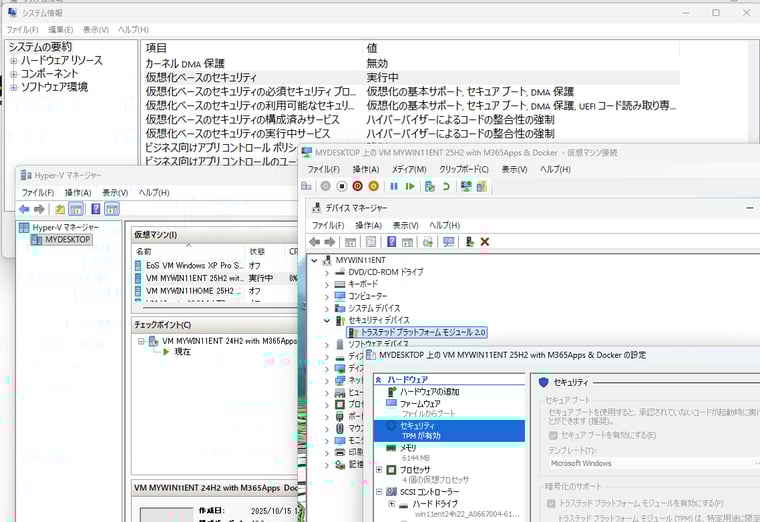The height and width of the screenshot is (522, 760).
Task: Select カーネル DMA 保護 row
Action: (x=412, y=63)
